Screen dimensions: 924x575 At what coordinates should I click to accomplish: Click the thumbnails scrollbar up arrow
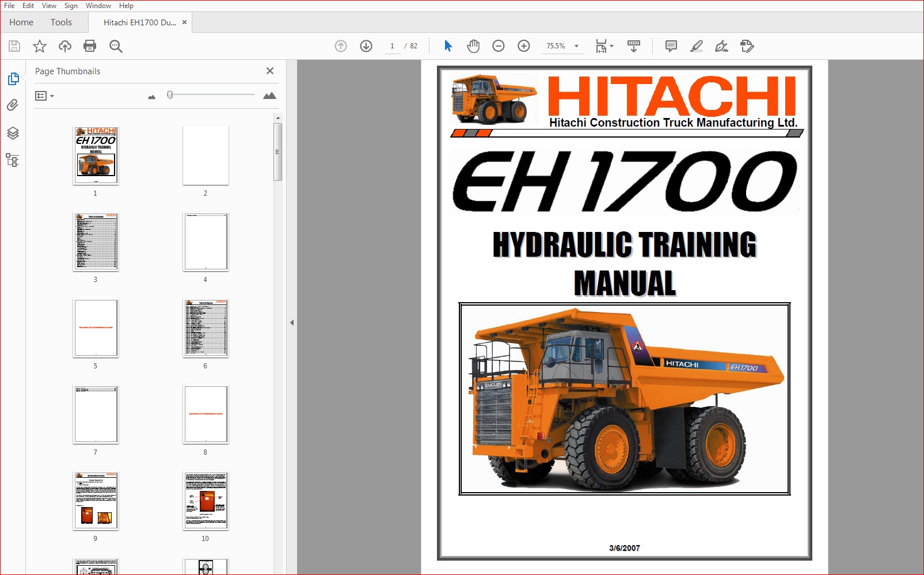tap(278, 117)
